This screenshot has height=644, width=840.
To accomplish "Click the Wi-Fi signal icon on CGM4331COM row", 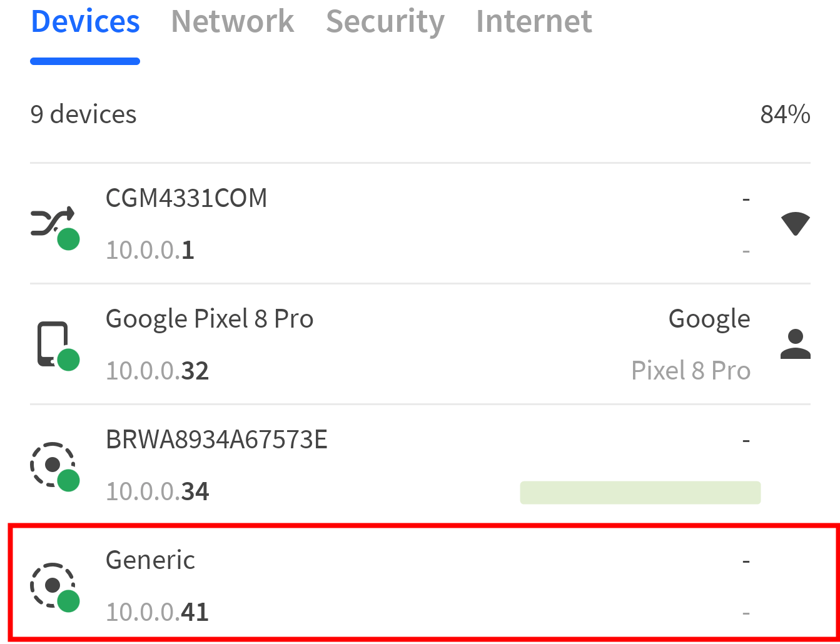I will coord(795,223).
